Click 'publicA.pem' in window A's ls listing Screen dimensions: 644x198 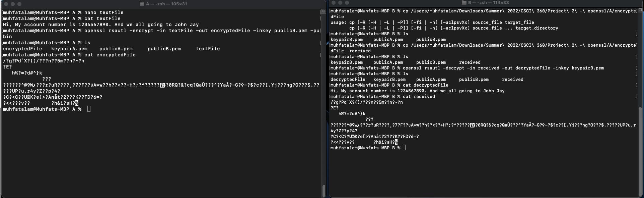tap(116, 49)
